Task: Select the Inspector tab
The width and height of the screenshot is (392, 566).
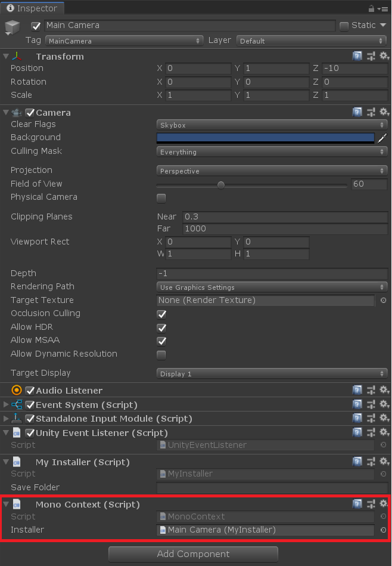Action: tap(32, 8)
